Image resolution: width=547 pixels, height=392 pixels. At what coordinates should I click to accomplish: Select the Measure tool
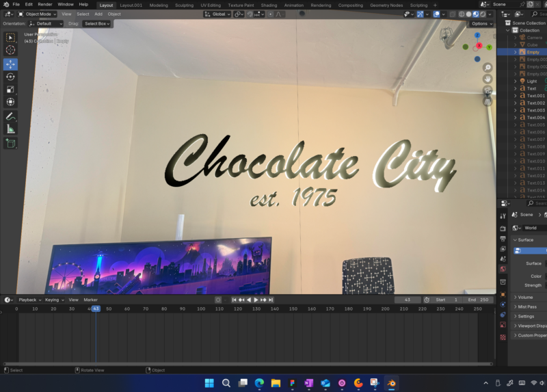10,129
